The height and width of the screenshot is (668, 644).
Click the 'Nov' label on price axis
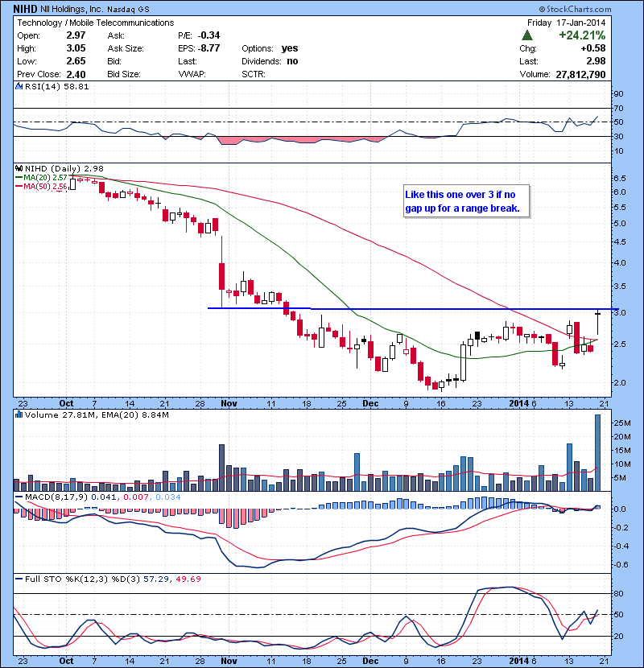[229, 403]
